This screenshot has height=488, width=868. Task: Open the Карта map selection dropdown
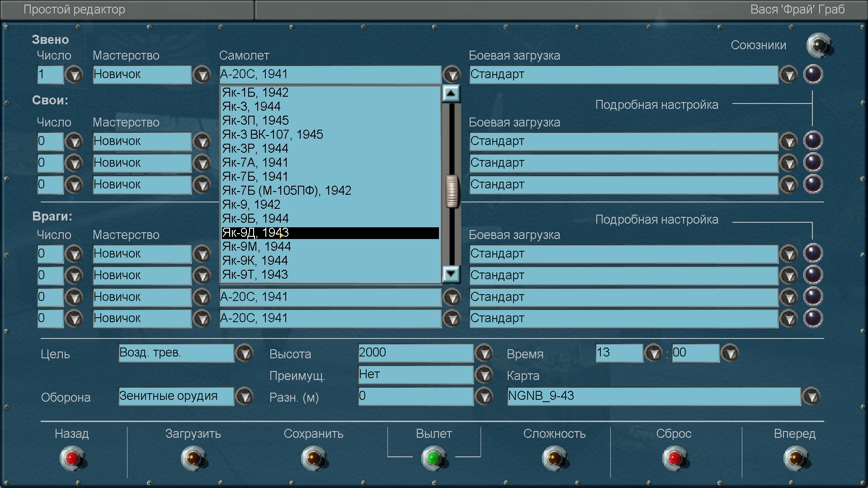(811, 397)
